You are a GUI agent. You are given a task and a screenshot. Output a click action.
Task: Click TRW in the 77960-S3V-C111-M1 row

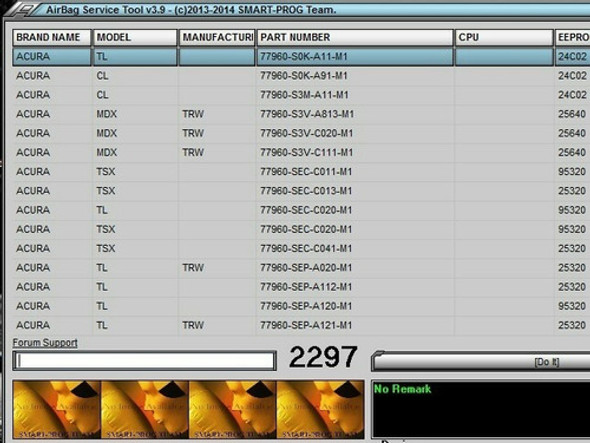pyautogui.click(x=193, y=153)
